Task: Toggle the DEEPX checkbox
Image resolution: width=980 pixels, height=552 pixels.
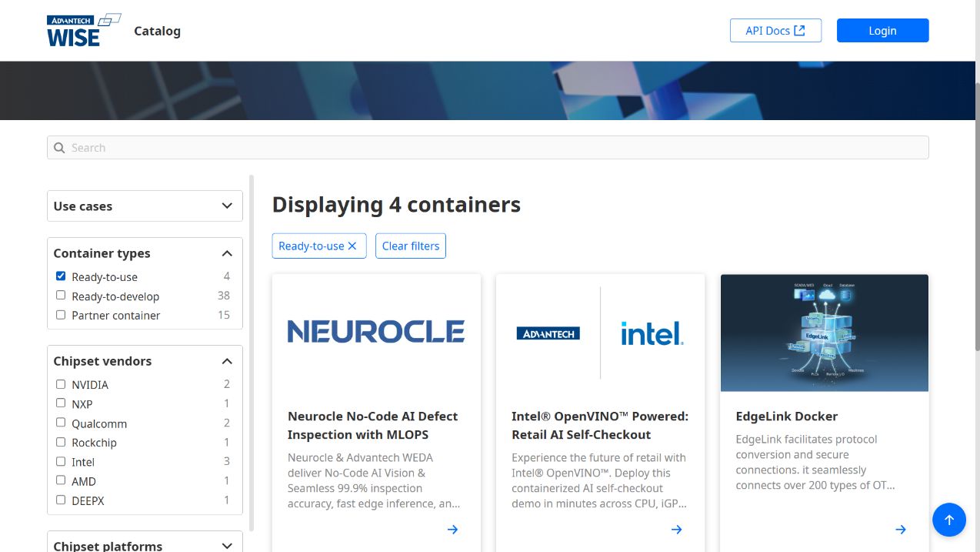Action: pos(61,500)
